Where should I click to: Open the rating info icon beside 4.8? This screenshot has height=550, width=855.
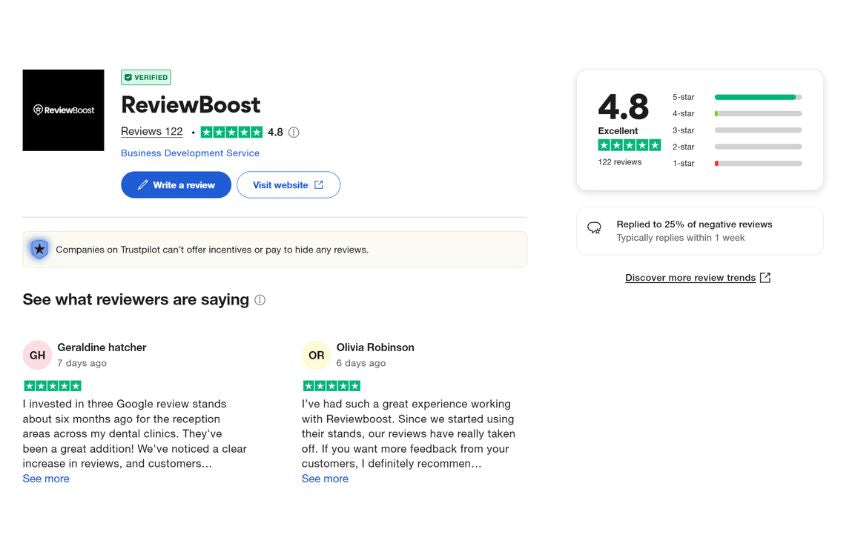coord(293,132)
